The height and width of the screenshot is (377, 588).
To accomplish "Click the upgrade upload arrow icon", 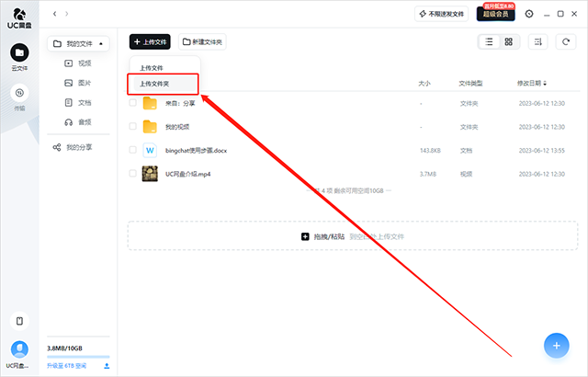I will [x=107, y=365].
